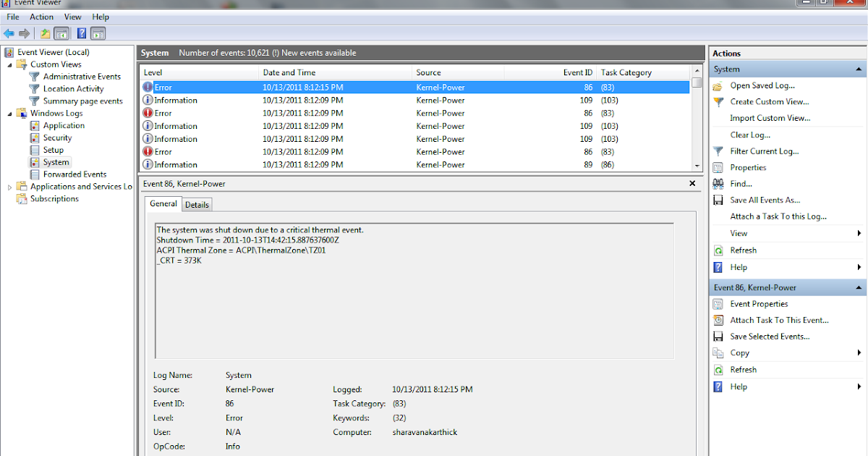
Task: Toggle the Show/Hide console tree toolbar icon
Action: pos(61,33)
